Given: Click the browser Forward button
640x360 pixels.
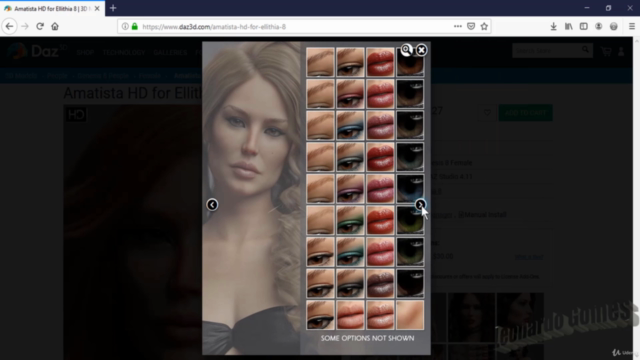Looking at the screenshot, I should (25, 27).
